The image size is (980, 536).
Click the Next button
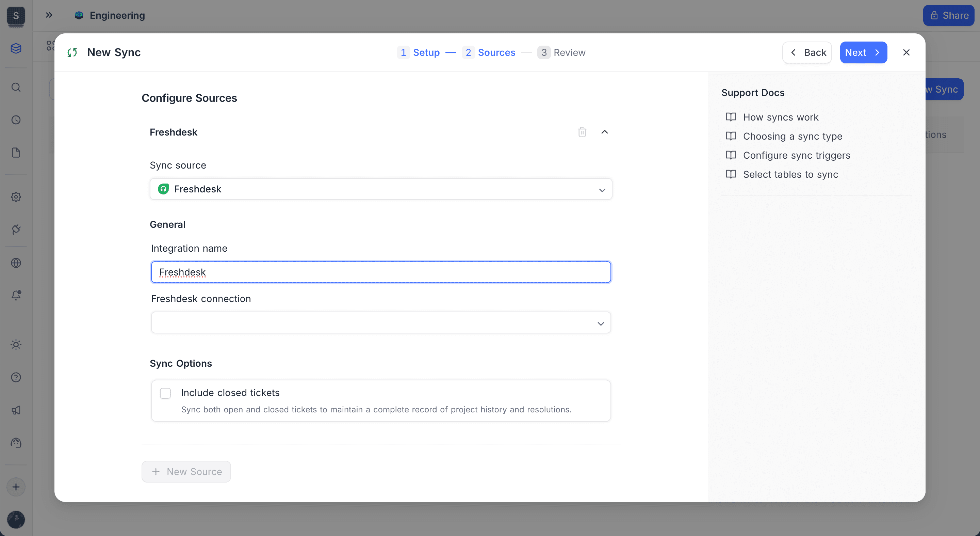coord(864,52)
